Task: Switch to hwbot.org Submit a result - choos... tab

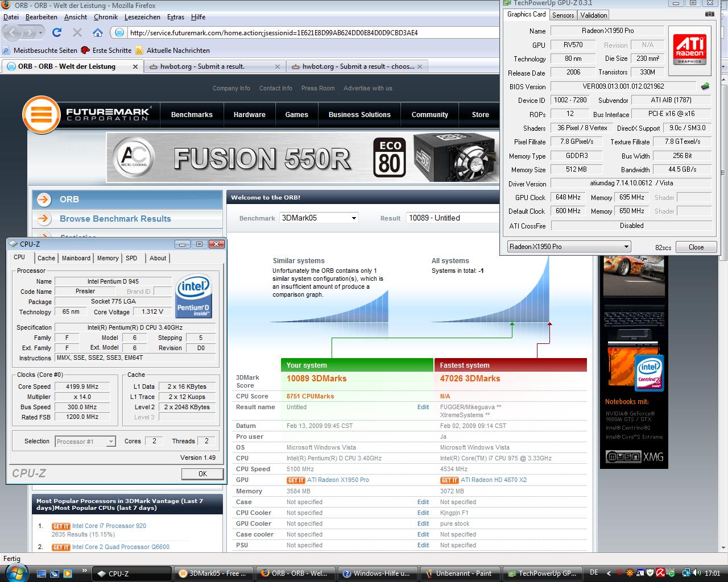Action: 357,66
